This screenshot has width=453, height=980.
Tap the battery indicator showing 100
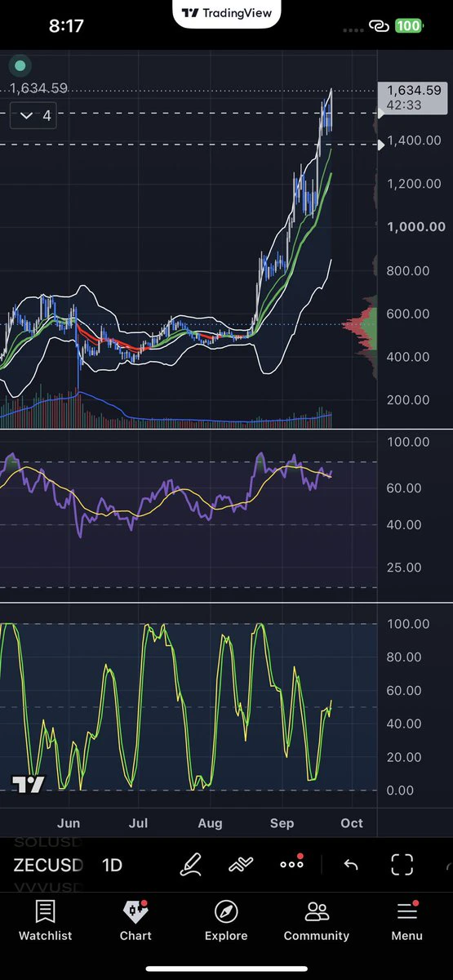(408, 26)
